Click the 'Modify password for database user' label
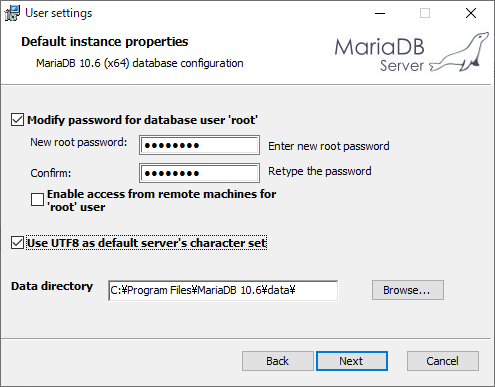Image resolution: width=495 pixels, height=387 pixels. click(142, 120)
